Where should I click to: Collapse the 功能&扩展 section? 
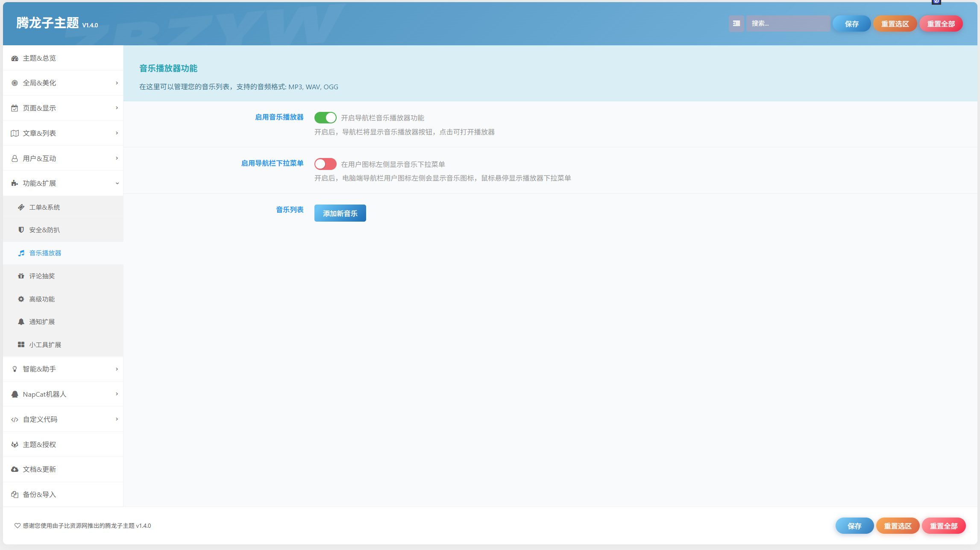click(x=63, y=183)
